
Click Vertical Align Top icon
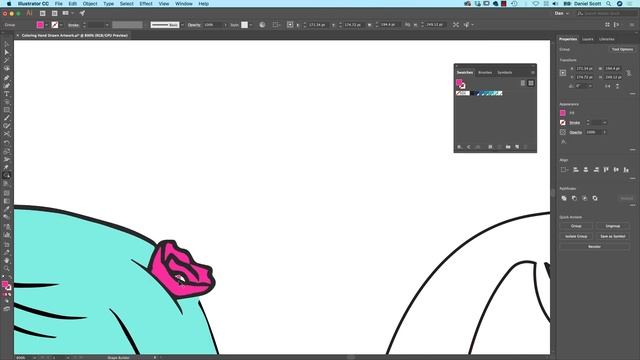coord(606,170)
